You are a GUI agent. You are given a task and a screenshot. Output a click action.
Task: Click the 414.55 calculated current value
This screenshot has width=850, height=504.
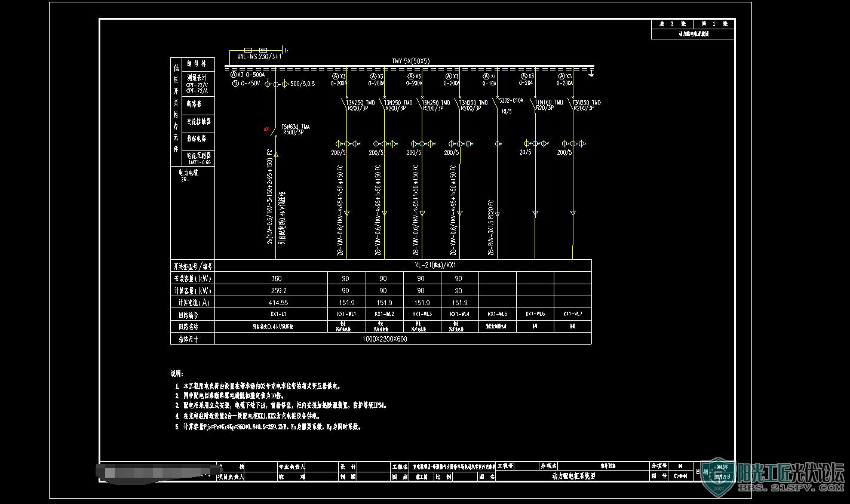[x=278, y=303]
